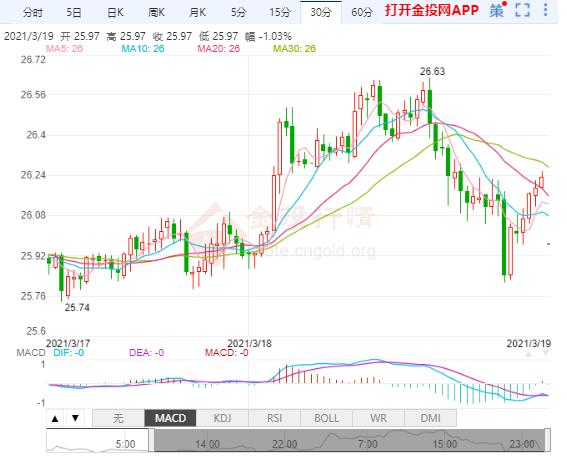
Task: Switch to the 分时 chart tab
Action: (x=32, y=13)
